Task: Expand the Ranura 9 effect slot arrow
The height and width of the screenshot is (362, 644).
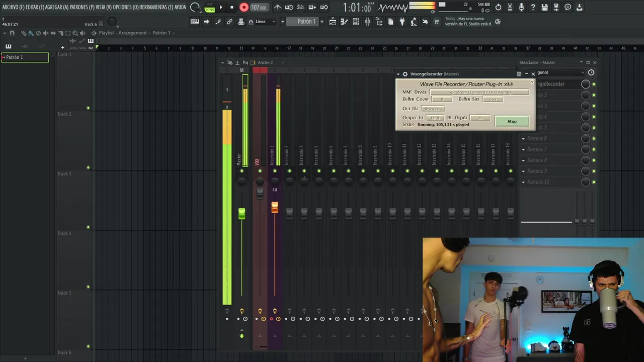Action: (523, 171)
